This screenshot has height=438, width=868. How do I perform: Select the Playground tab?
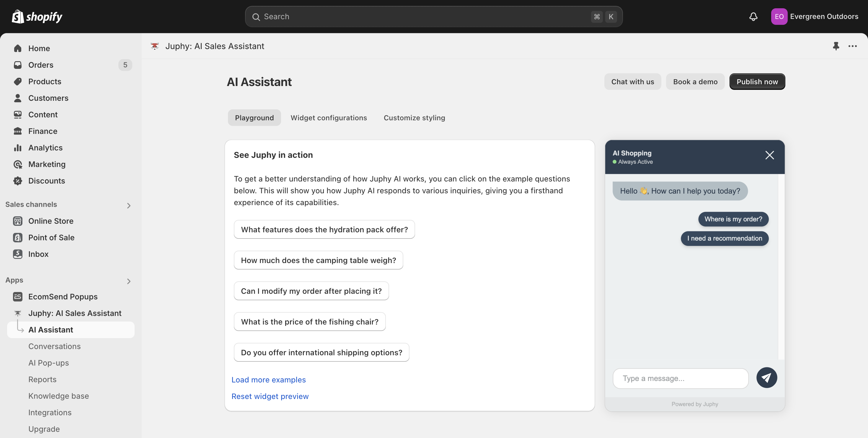point(254,117)
